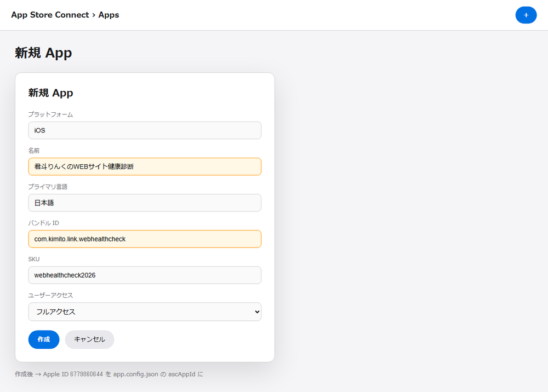The image size is (548, 392).
Task: Click the footnote mentioning Apple ID 6779860644
Action: (109, 374)
